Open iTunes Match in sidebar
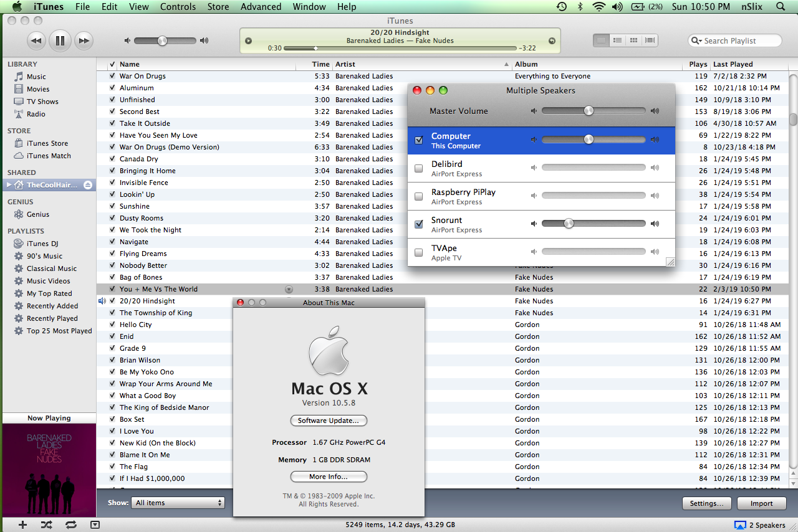The width and height of the screenshot is (798, 532). pos(49,156)
